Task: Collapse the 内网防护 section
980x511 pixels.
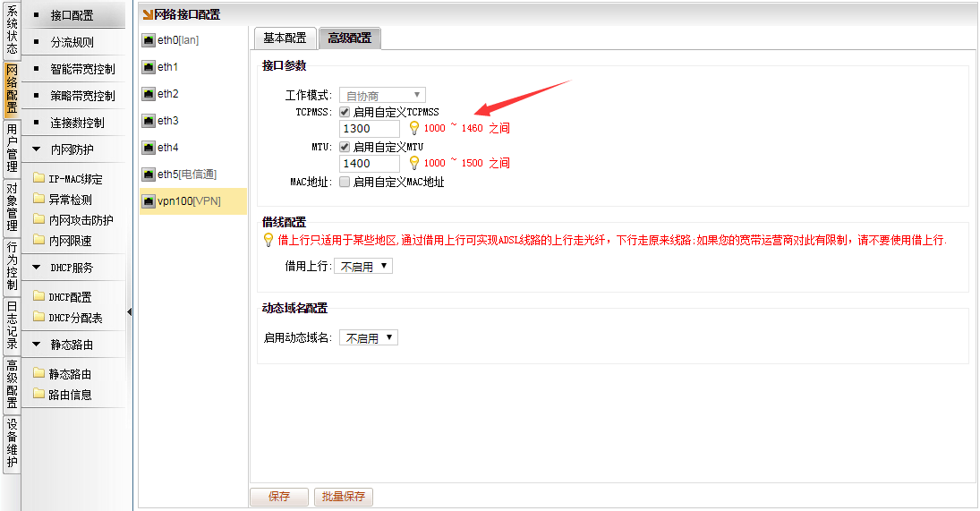Action: [37, 149]
